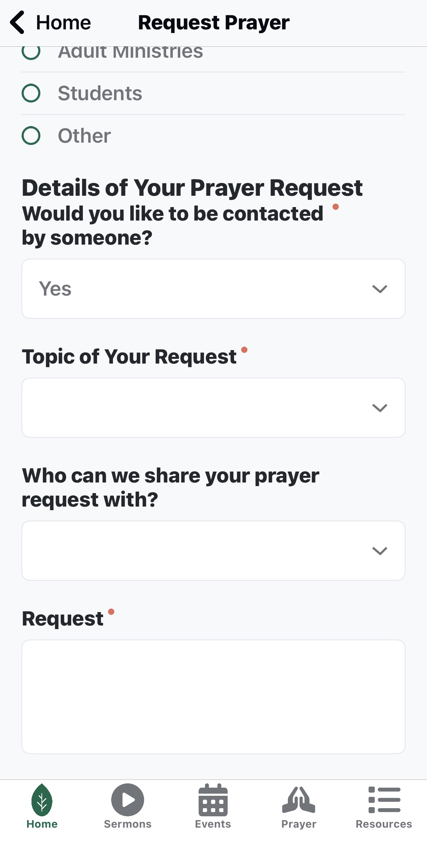Click the chevron on the Topic dropdown
The image size is (427, 868).
380,408
